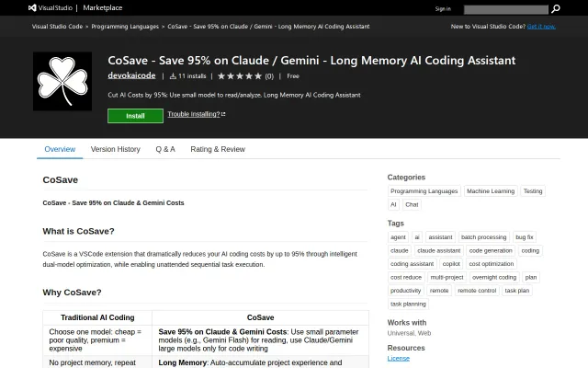Click the overnight coding tag

point(494,277)
